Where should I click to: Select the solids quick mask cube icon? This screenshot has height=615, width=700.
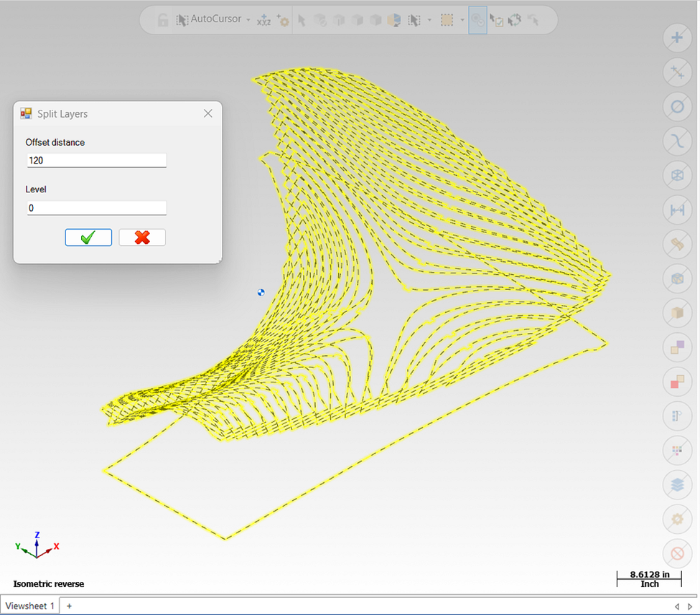point(677,313)
